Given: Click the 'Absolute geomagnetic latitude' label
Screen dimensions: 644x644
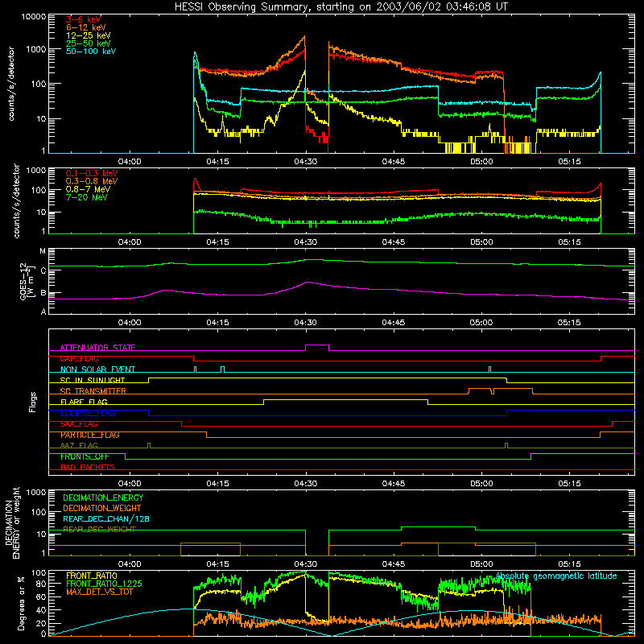Looking at the screenshot, I should point(556,576).
